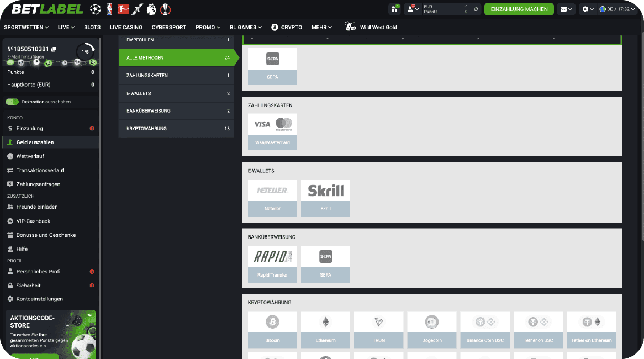Open the NBA logo shortcut
This screenshot has width=644, height=359.
point(109,9)
